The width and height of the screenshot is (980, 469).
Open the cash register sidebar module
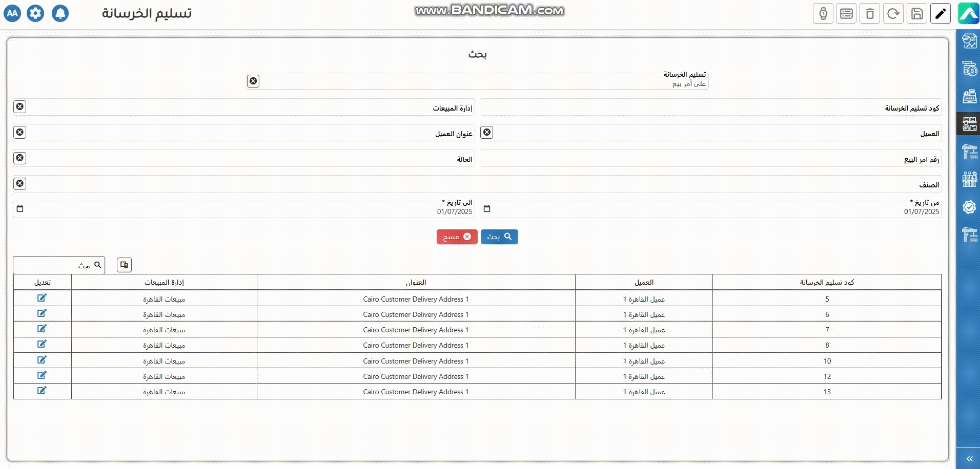(969, 96)
